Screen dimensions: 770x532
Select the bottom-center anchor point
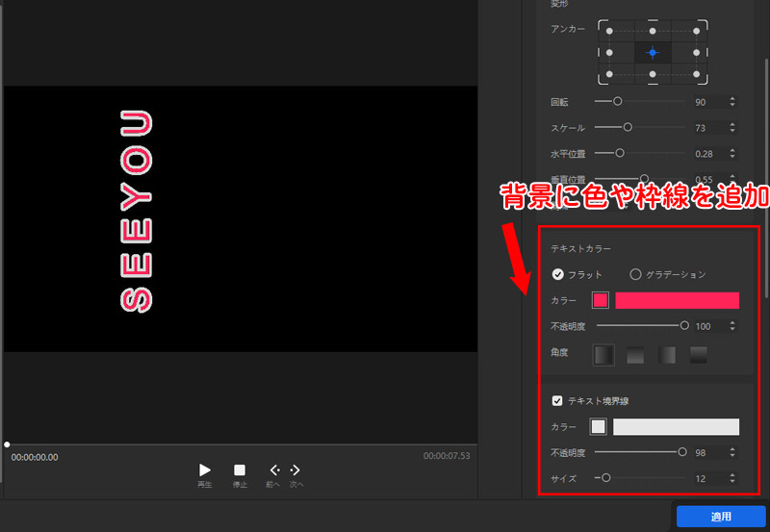click(653, 74)
